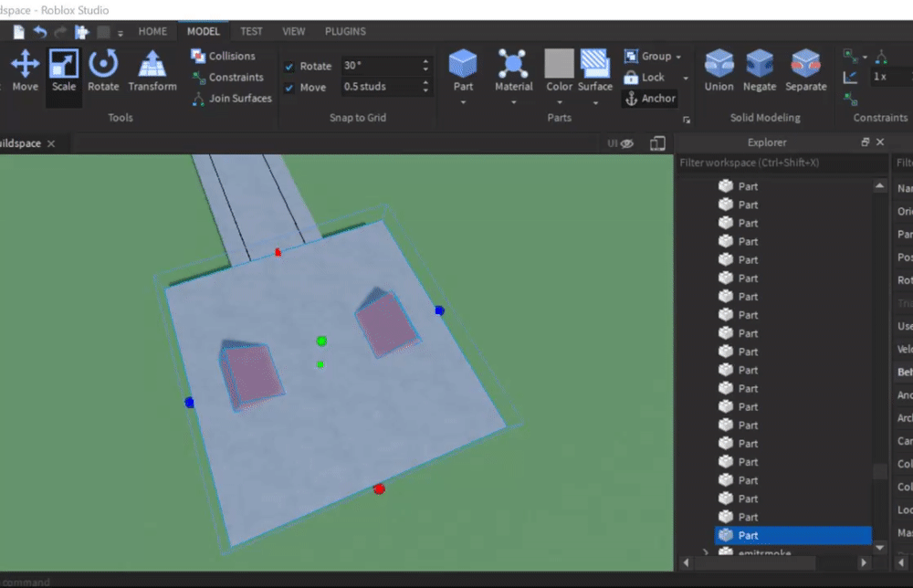913x588 pixels.
Task: Choose the Rotate tool
Action: coord(103,71)
